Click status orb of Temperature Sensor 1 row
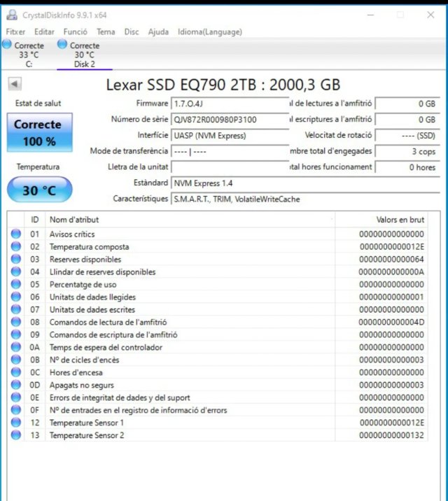 click(x=16, y=423)
